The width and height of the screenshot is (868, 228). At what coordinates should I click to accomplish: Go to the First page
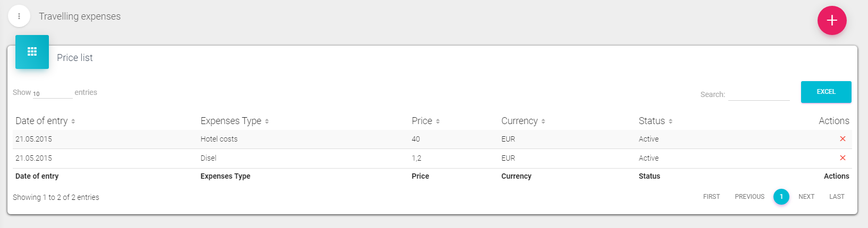tap(711, 197)
